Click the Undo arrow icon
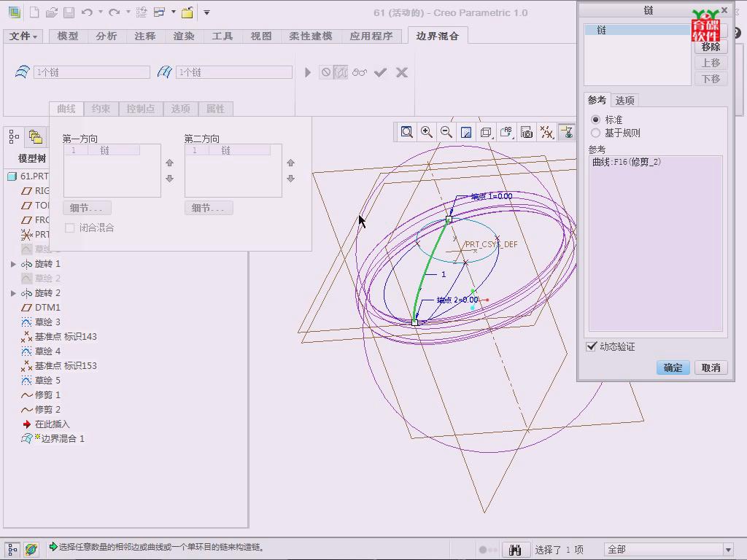The width and height of the screenshot is (747, 560). (87, 12)
